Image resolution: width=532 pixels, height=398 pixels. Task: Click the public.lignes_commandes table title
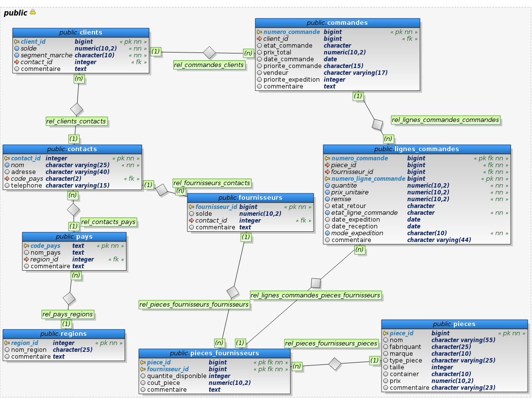coord(416,149)
